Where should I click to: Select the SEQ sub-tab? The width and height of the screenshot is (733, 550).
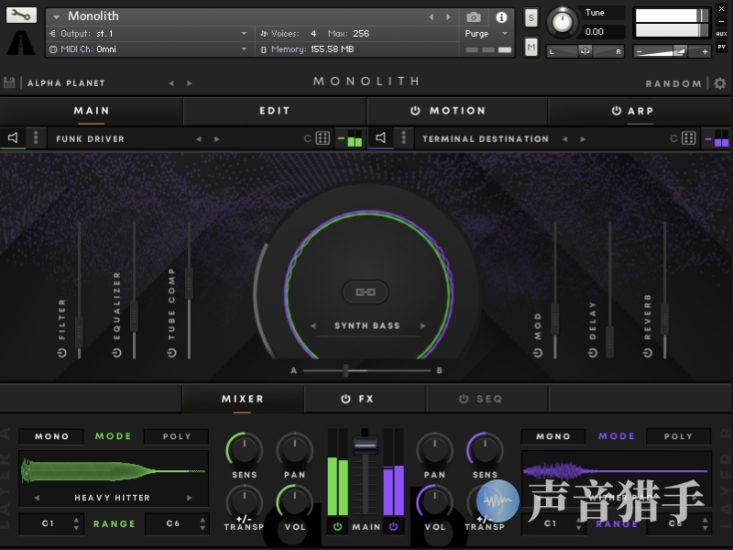(488, 399)
